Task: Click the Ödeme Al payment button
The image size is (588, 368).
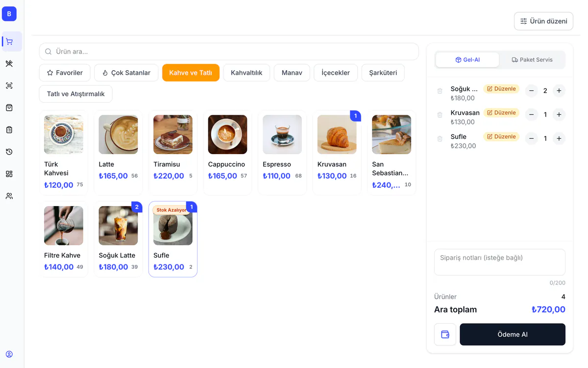Action: [513, 334]
